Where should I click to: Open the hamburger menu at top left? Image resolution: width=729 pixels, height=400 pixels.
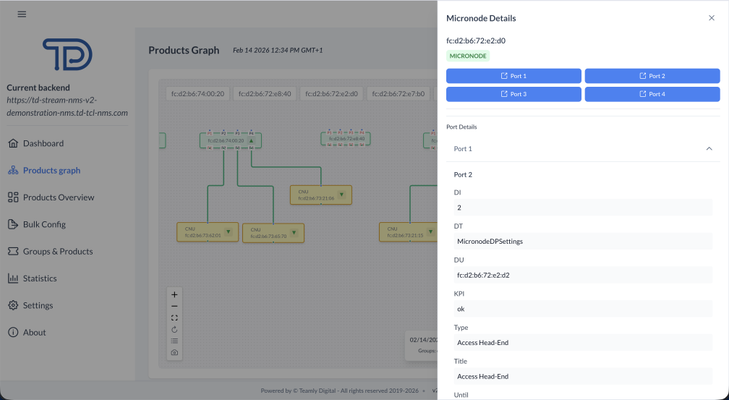pyautogui.click(x=22, y=14)
